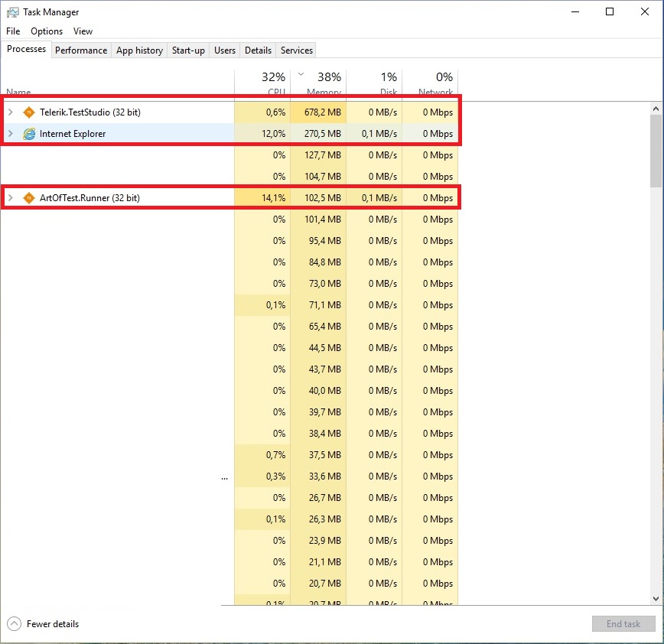Go to the Start-up tab

[188, 50]
